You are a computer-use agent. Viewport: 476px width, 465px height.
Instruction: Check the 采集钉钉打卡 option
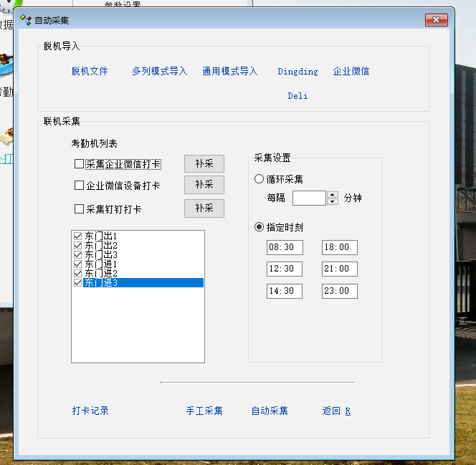(80, 209)
